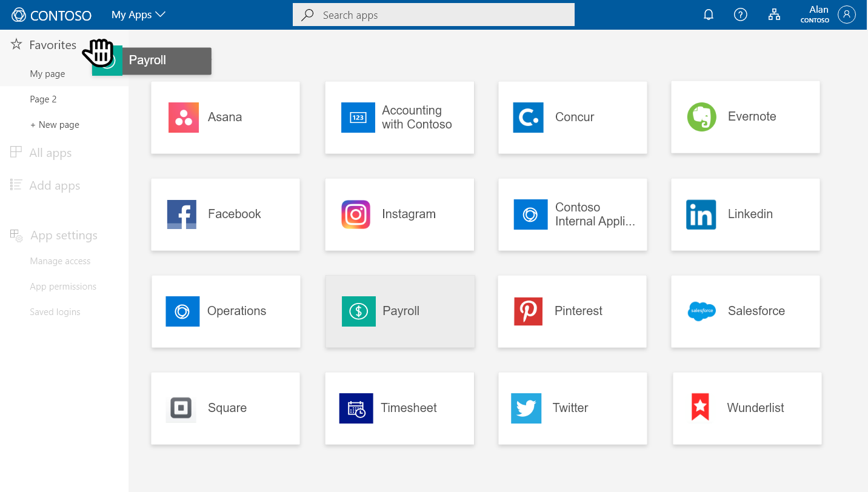Click the Operations app icon
The image size is (868, 492).
coord(182,311)
